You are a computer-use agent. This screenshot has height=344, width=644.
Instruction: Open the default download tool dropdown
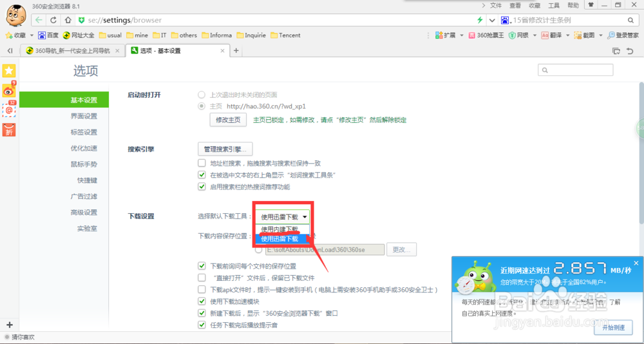coord(283,216)
